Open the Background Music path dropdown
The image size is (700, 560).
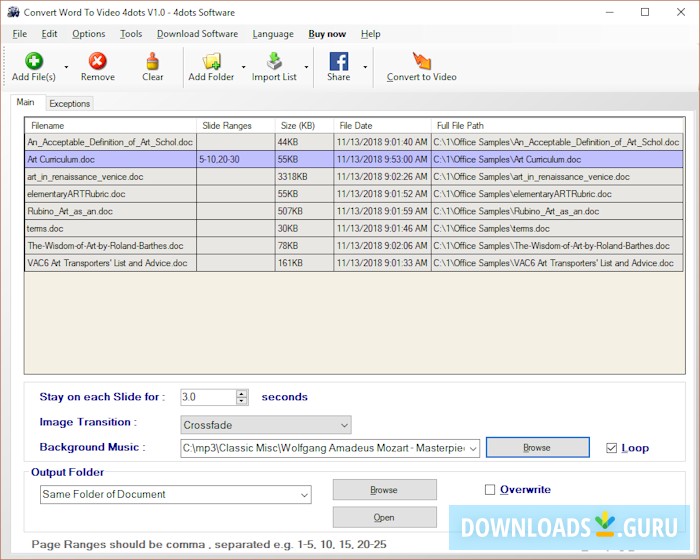473,448
